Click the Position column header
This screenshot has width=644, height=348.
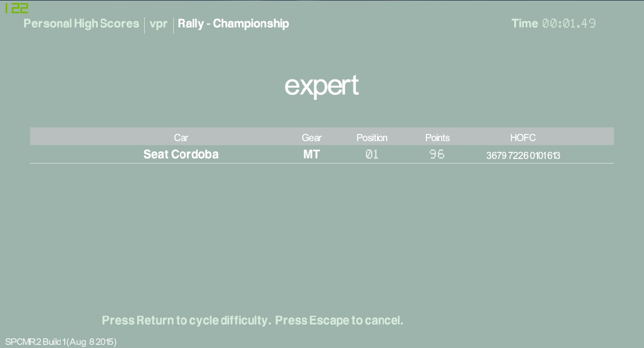click(x=372, y=138)
